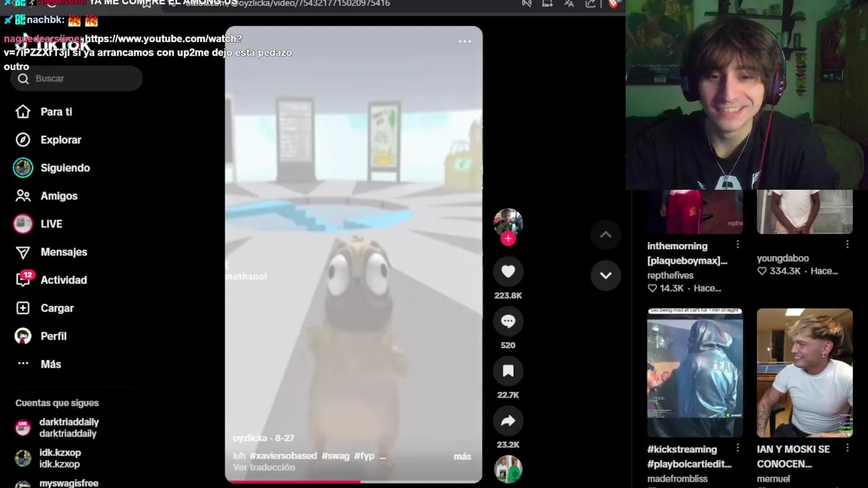Open the video's three-dots options menu

[x=465, y=41]
